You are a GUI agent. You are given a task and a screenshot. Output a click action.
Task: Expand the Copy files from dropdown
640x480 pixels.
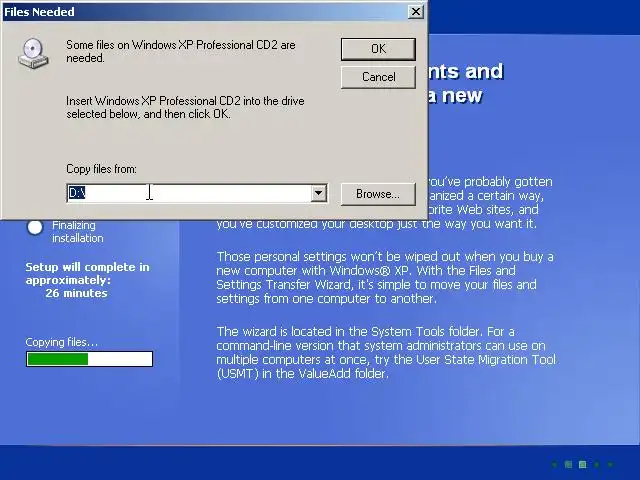pos(319,193)
